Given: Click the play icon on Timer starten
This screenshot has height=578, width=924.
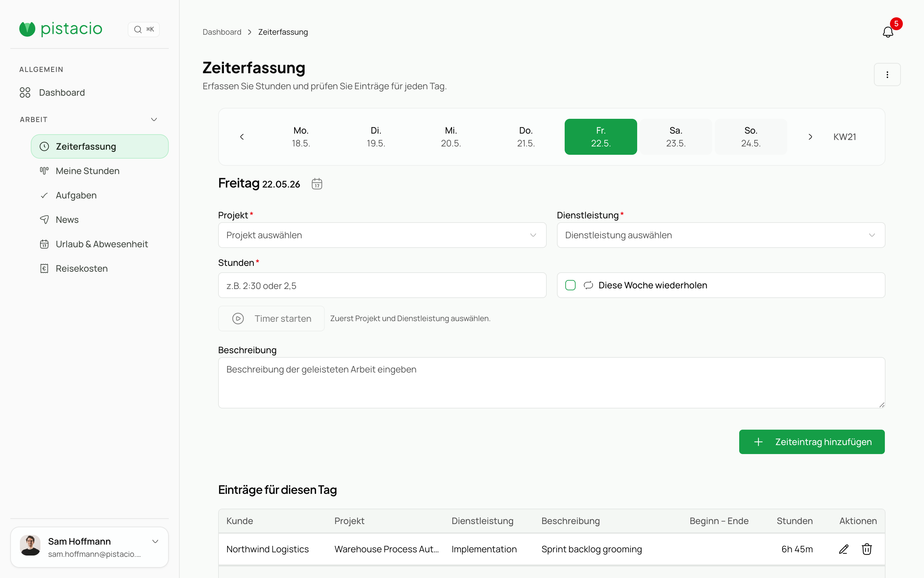Looking at the screenshot, I should pos(238,319).
